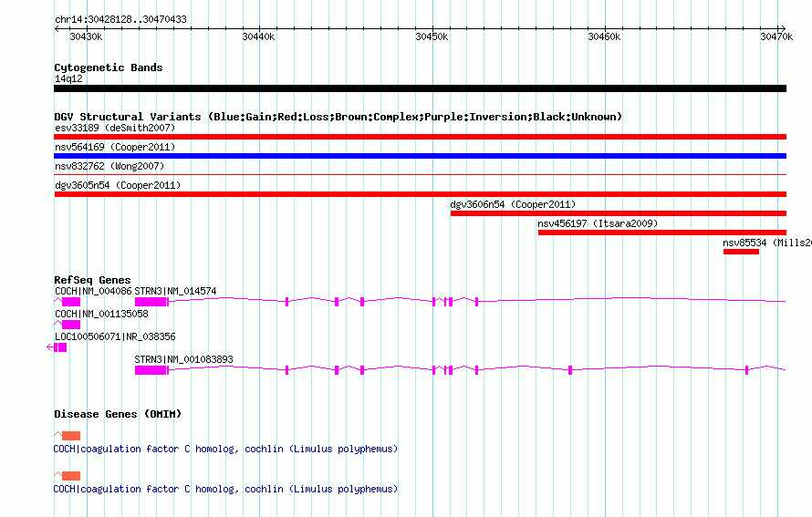Click the second orange COCH OMIM disease gene glyph

[x=68, y=476]
